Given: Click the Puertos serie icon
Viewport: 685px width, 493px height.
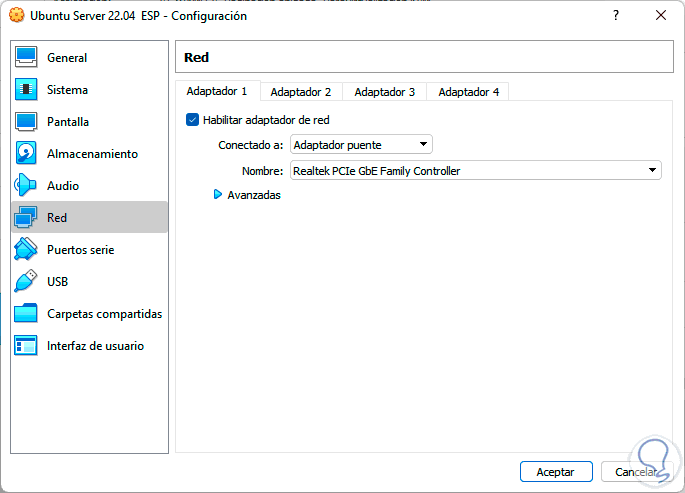Looking at the screenshot, I should [x=27, y=250].
